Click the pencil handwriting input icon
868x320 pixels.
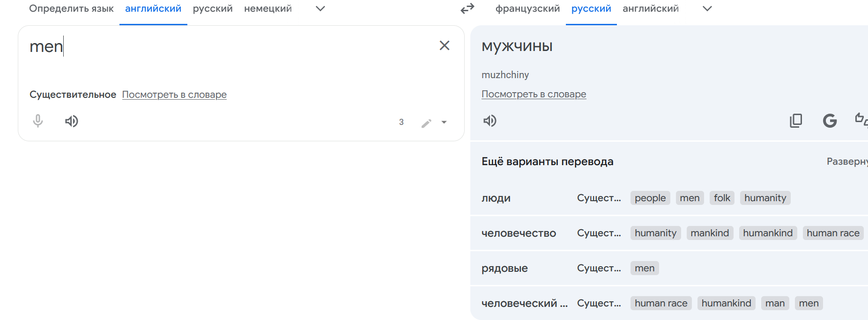426,123
